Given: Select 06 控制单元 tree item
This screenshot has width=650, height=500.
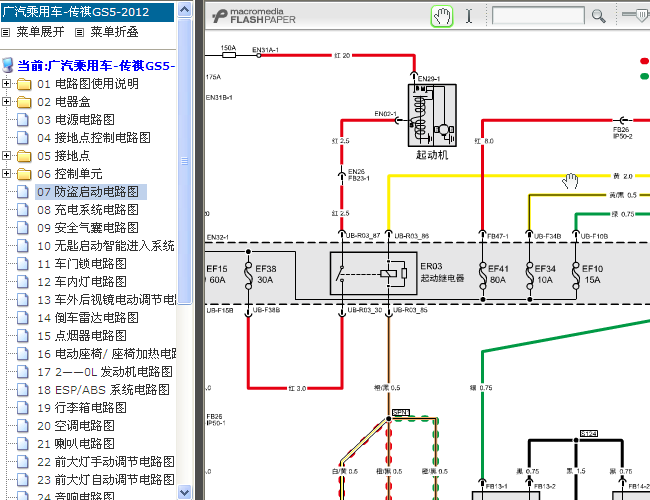Looking at the screenshot, I should pos(70,174).
